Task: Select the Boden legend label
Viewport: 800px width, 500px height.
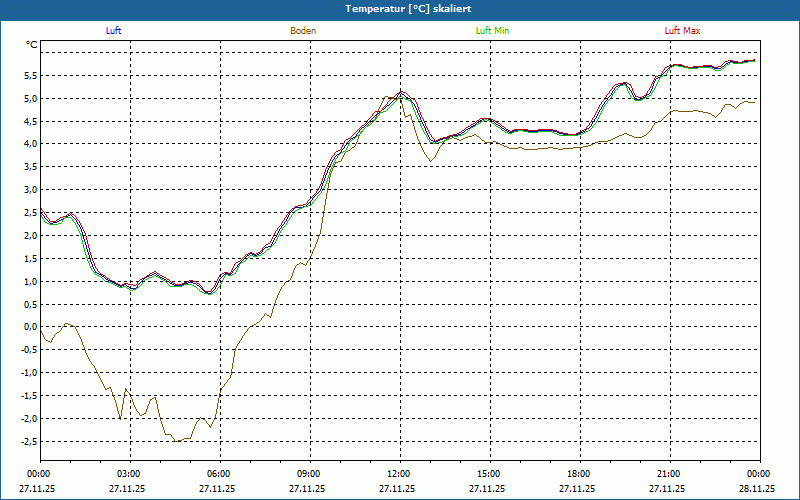Action: tap(303, 31)
